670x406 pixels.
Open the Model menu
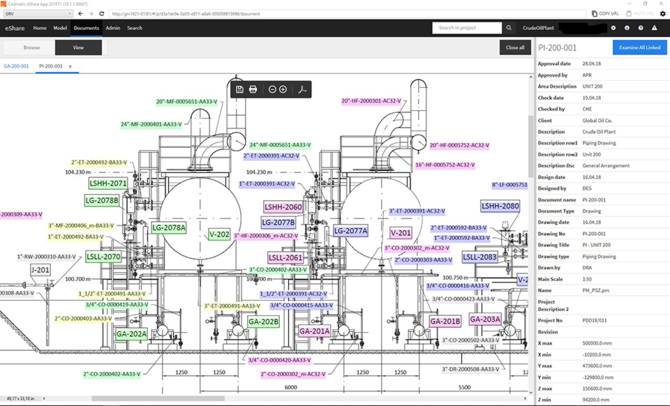tap(60, 28)
